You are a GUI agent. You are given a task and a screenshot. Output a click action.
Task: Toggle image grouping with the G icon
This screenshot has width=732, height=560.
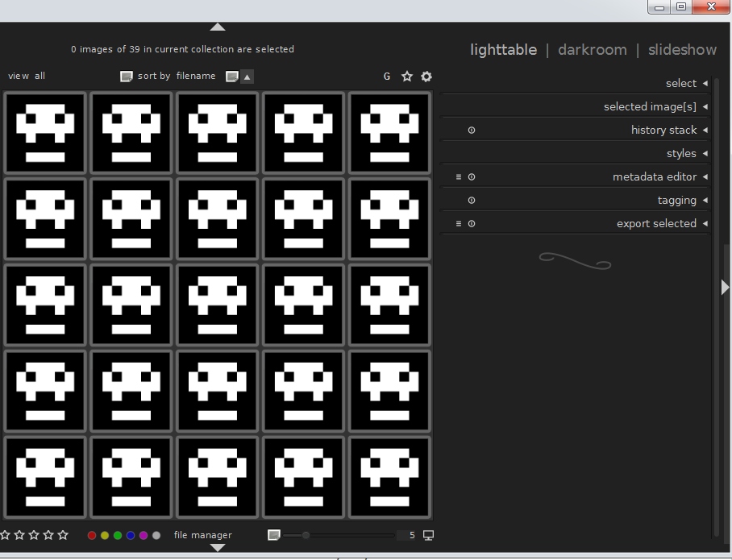pos(386,77)
